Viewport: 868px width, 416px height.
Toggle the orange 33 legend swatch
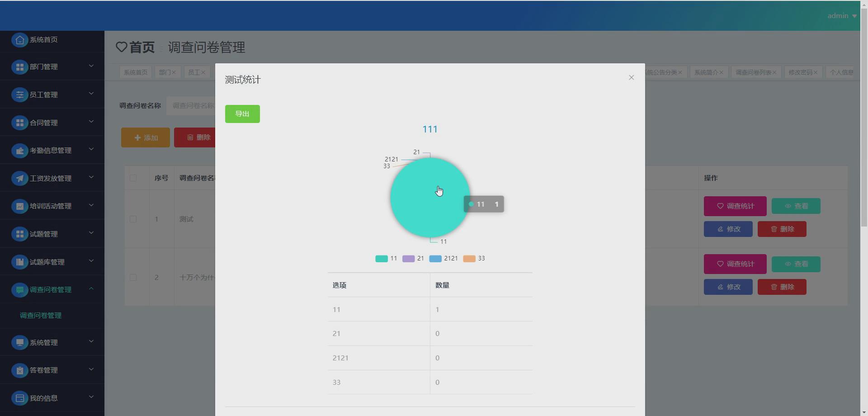(x=469, y=259)
